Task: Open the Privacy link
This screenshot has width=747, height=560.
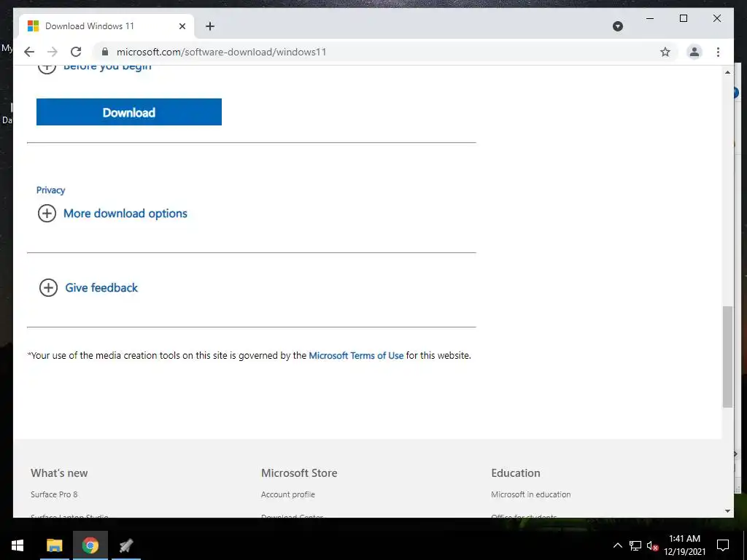Action: click(x=50, y=190)
